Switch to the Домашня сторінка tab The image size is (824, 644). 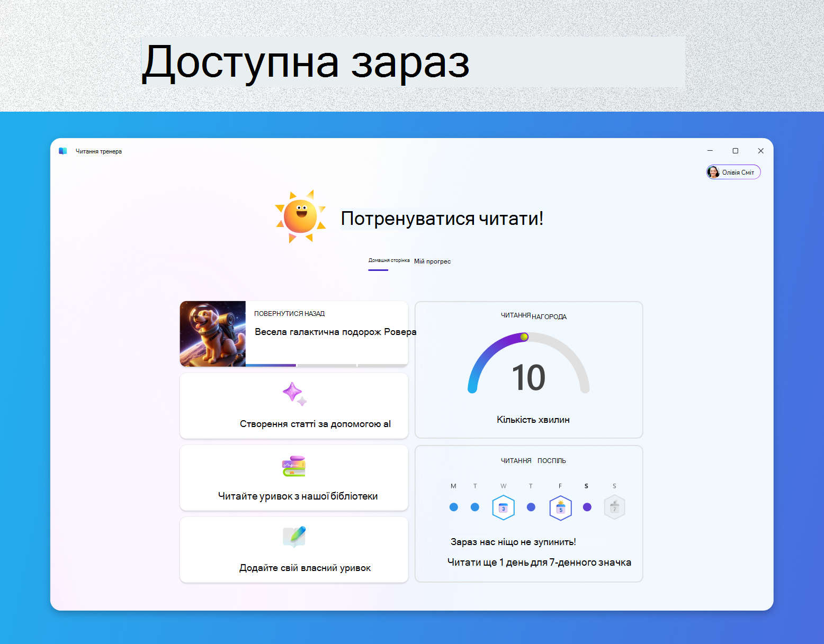click(x=389, y=260)
